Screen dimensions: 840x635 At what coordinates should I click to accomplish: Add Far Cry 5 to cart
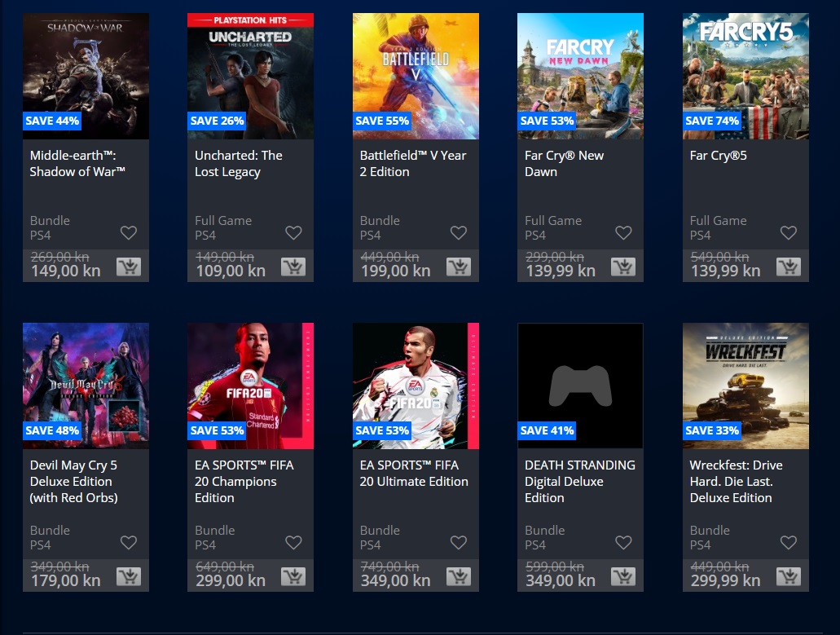[789, 267]
